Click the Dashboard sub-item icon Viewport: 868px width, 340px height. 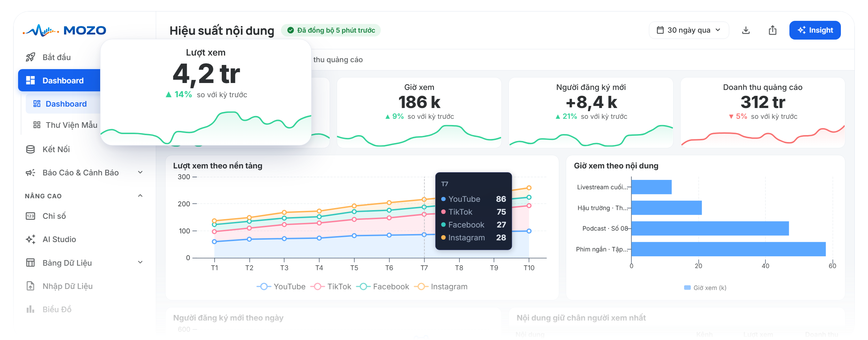(x=37, y=104)
